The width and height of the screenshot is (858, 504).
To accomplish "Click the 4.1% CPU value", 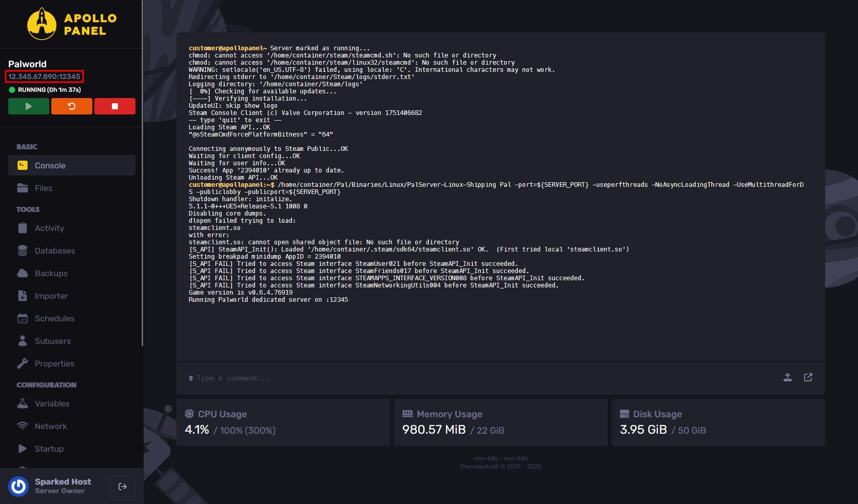I will tap(197, 430).
